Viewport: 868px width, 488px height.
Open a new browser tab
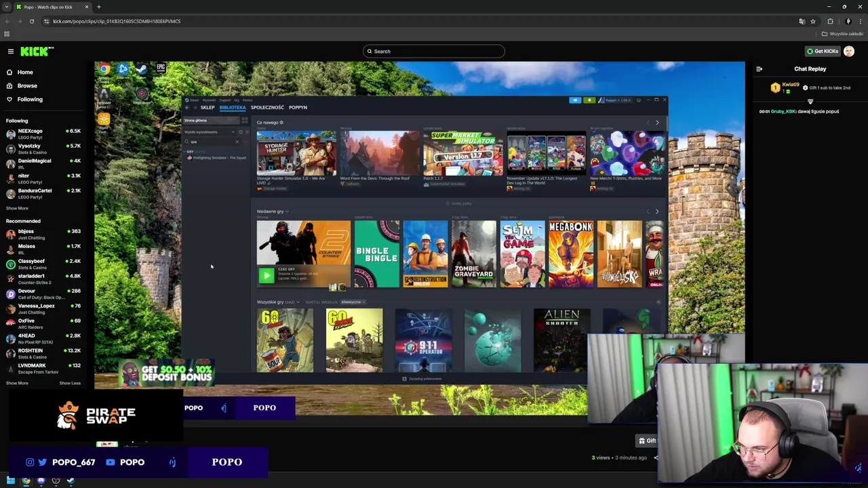click(98, 7)
